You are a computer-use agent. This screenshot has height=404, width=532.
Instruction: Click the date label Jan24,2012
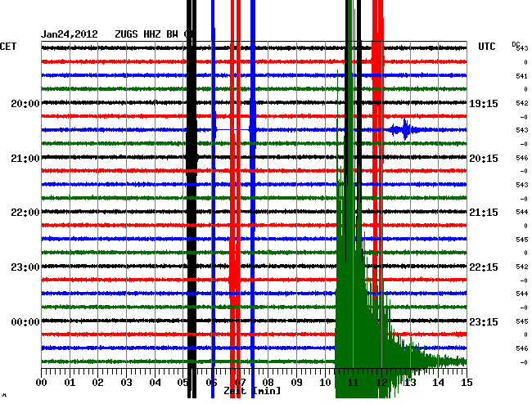click(70, 34)
